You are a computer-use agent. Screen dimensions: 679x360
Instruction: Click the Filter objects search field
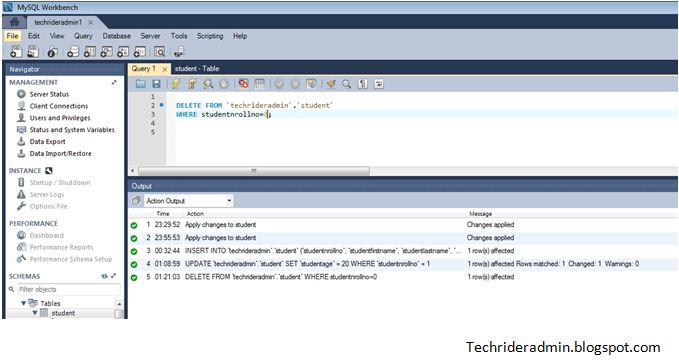68,289
